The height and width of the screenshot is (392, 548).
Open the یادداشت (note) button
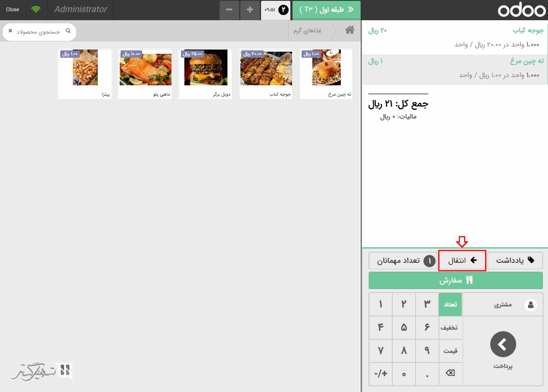515,261
